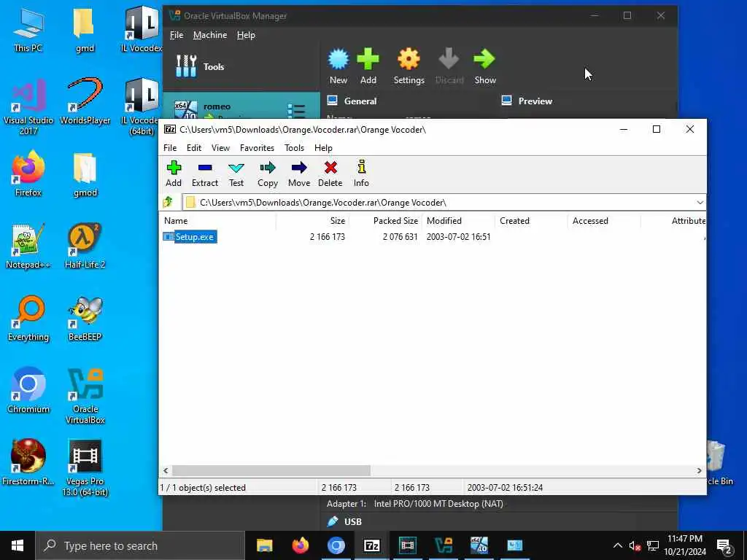
Task: Click the Windows Start button
Action: pyautogui.click(x=18, y=545)
